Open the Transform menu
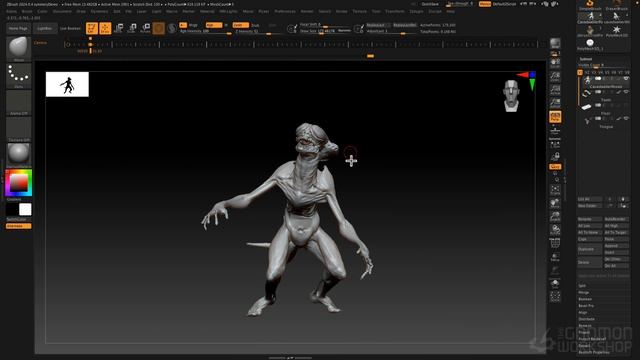640x360 pixels. coord(395,11)
